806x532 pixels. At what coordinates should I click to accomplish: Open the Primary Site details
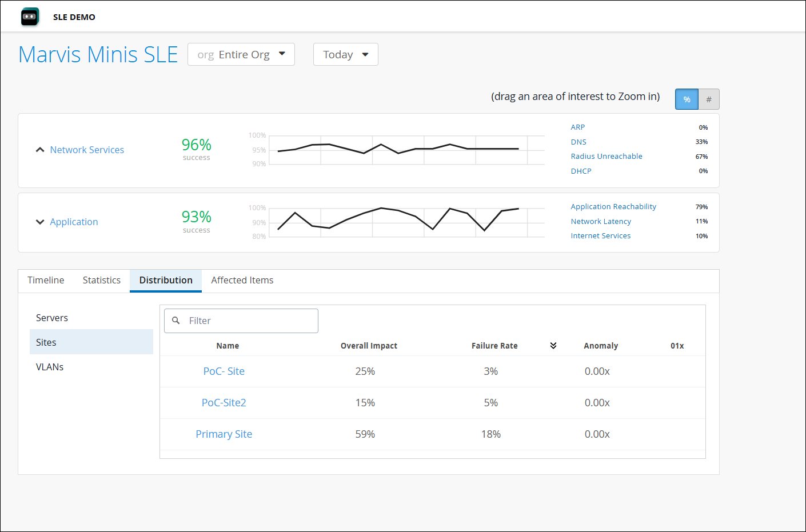click(224, 434)
